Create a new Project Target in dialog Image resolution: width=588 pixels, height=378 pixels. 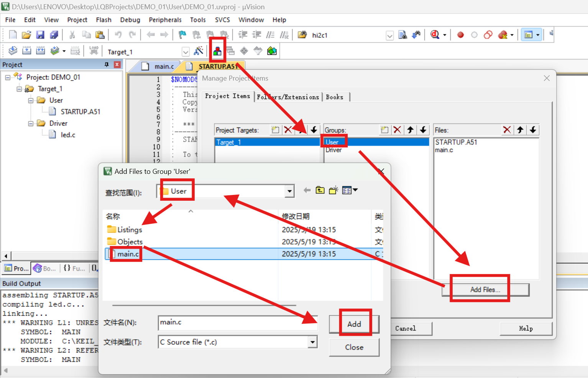[275, 130]
